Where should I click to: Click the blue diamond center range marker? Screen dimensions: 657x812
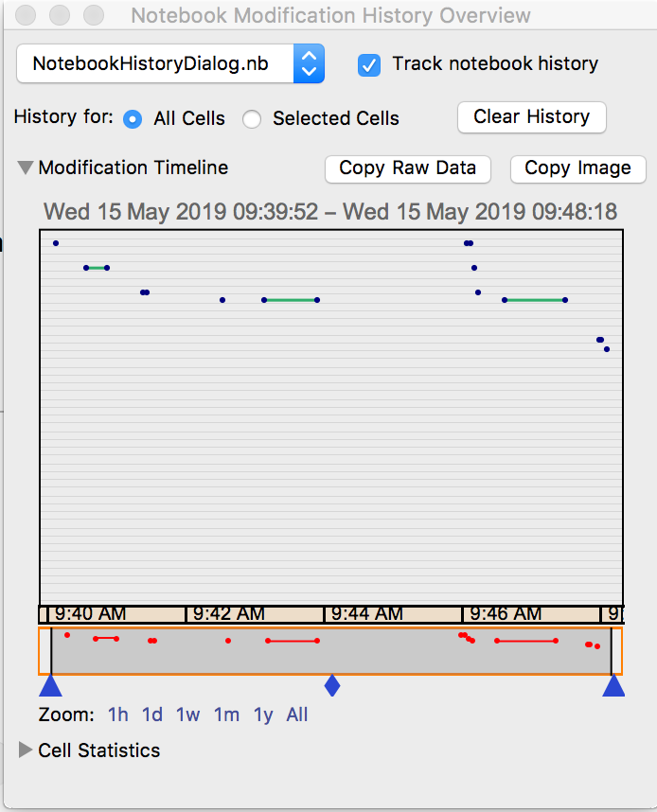point(331,685)
